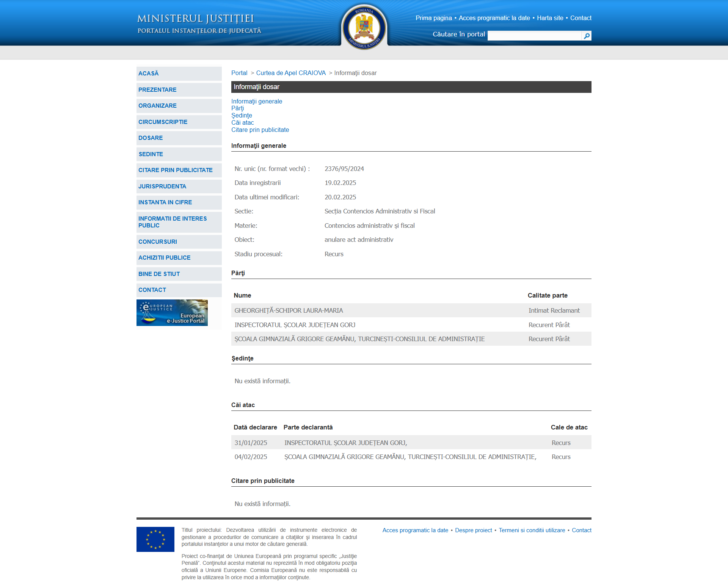This screenshot has width=728, height=586.
Task: Select ORGANIZARE in the sidebar
Action: click(179, 106)
